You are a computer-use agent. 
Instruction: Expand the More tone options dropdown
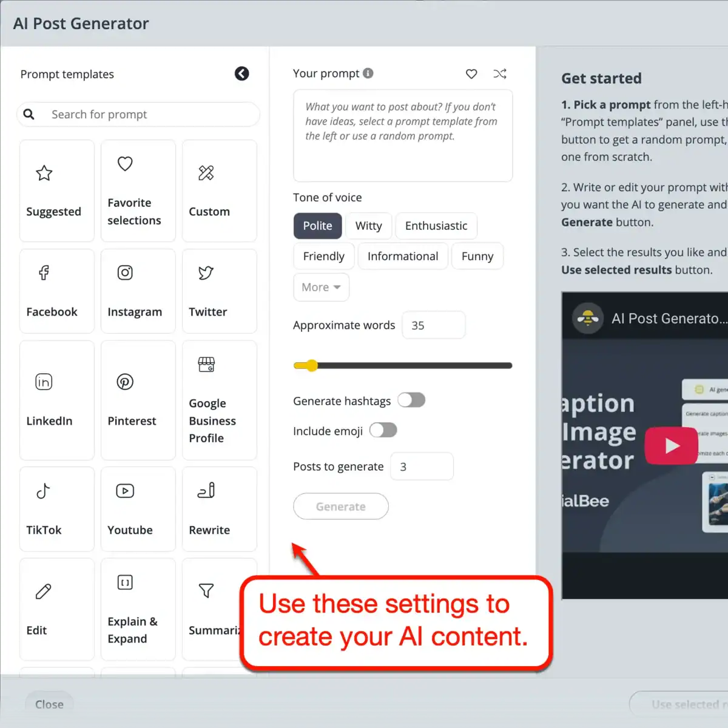pos(321,287)
